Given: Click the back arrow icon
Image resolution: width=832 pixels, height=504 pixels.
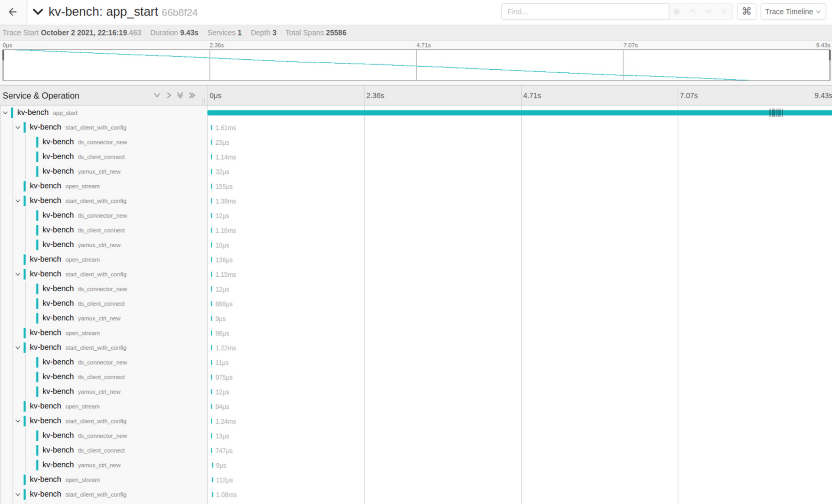Looking at the screenshot, I should pos(13,12).
